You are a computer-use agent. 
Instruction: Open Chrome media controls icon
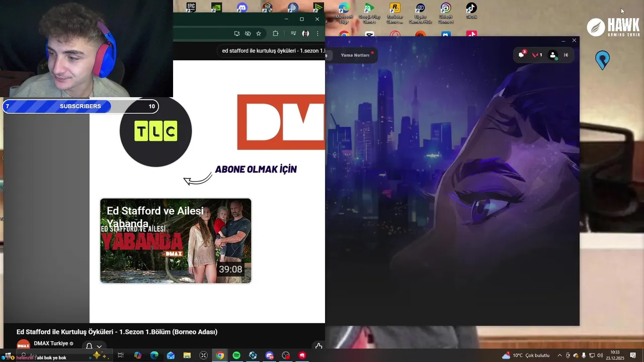point(293,34)
